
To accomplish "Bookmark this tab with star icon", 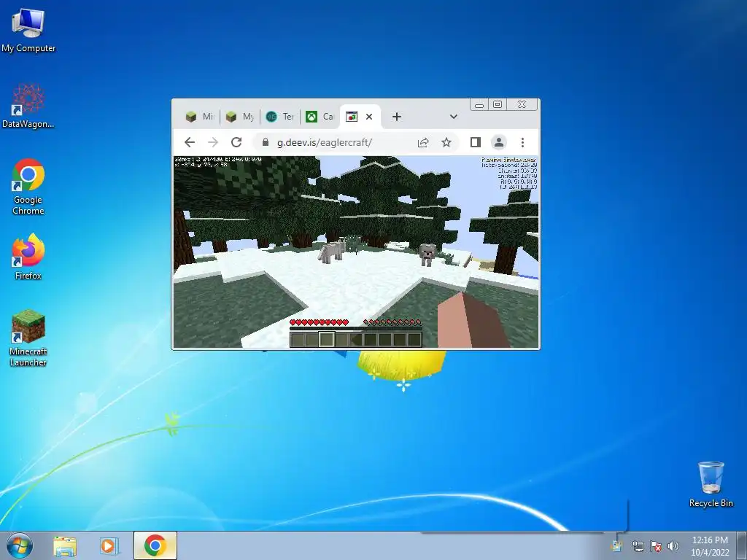I will click(x=446, y=142).
